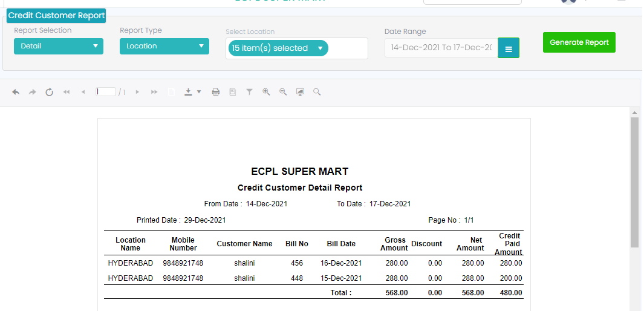Screen dimensions: 644x311
Task: Click the credit paid amount 200.00
Action: [x=511, y=278]
